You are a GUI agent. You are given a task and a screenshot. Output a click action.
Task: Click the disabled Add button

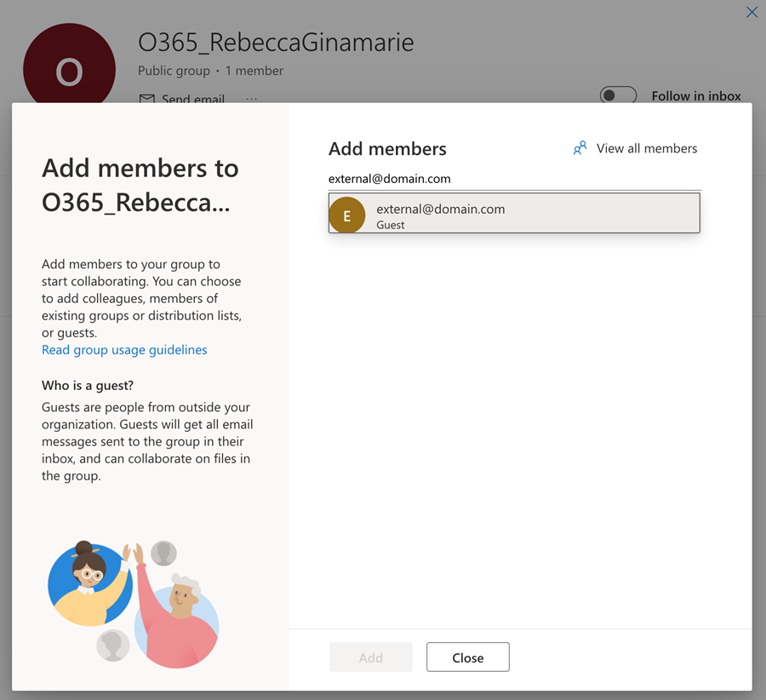pos(371,657)
